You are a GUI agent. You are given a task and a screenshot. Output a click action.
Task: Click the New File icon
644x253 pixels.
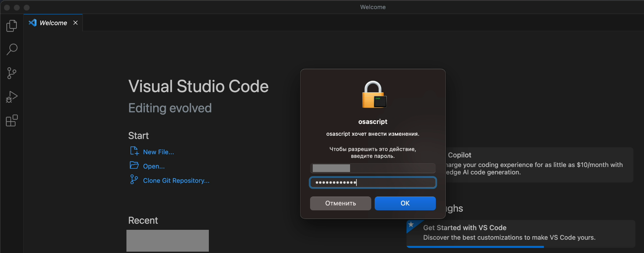point(134,151)
